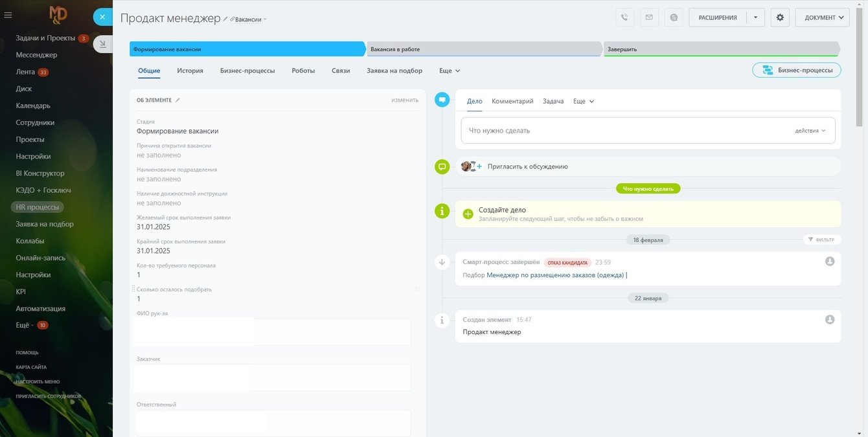This screenshot has height=437, width=868.
Task: Click the green plus icon at Создайте дело
Action: (468, 214)
